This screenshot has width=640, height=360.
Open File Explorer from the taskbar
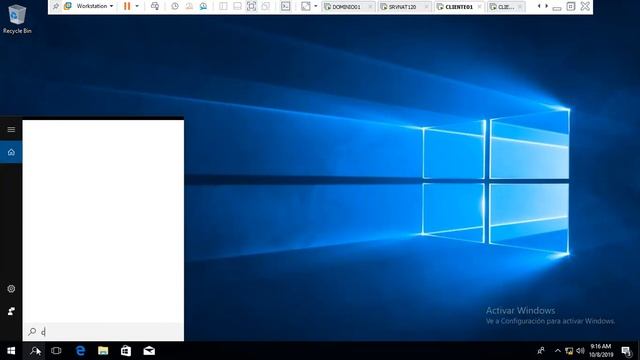103,351
